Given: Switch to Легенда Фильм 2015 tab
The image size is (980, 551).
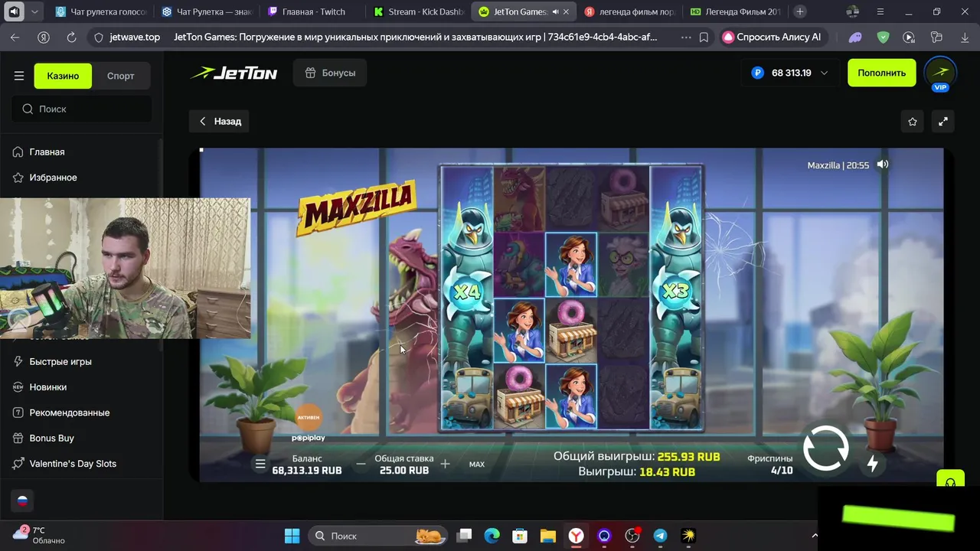Looking at the screenshot, I should (735, 11).
